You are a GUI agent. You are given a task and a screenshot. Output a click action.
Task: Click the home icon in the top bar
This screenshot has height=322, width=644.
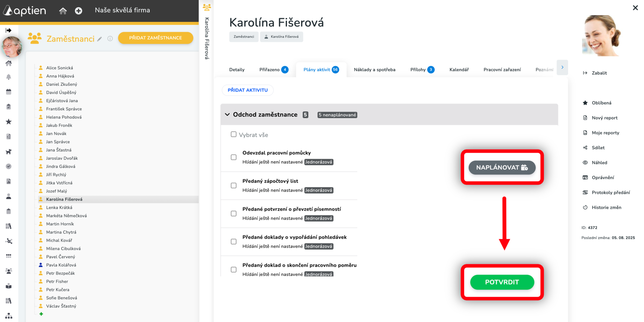click(63, 11)
